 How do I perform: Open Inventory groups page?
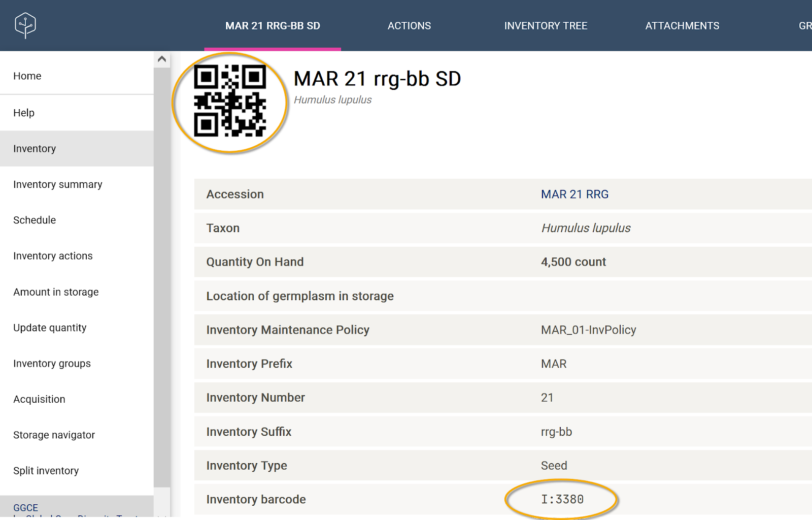coord(77,364)
